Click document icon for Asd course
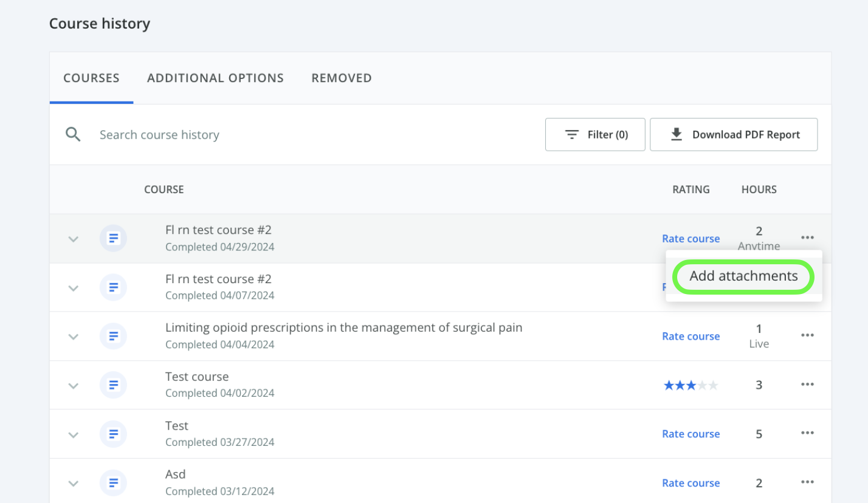 [x=113, y=483]
